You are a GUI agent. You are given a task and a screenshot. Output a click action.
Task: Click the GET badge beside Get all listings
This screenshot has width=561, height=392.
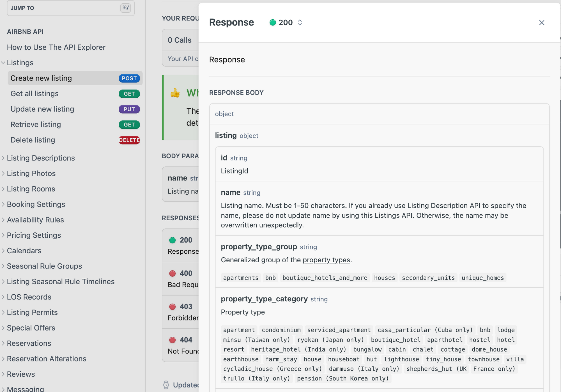[129, 94]
